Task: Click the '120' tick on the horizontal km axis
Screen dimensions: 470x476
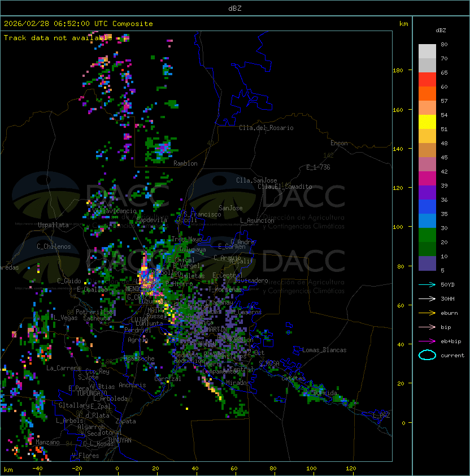Action: point(351,469)
